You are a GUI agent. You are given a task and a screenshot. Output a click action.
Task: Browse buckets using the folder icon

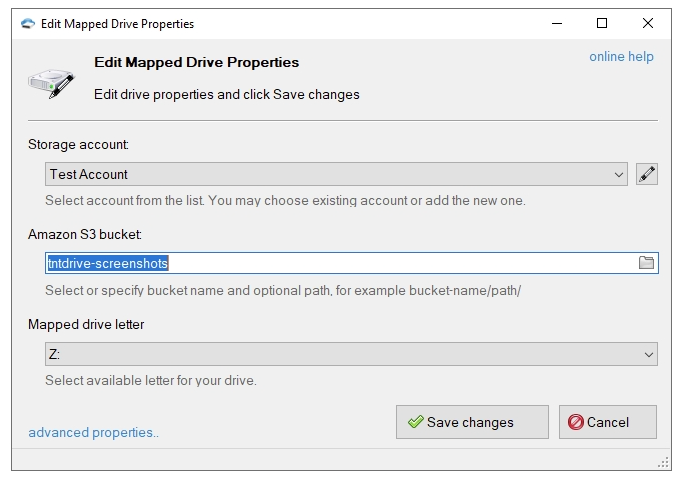click(x=646, y=263)
